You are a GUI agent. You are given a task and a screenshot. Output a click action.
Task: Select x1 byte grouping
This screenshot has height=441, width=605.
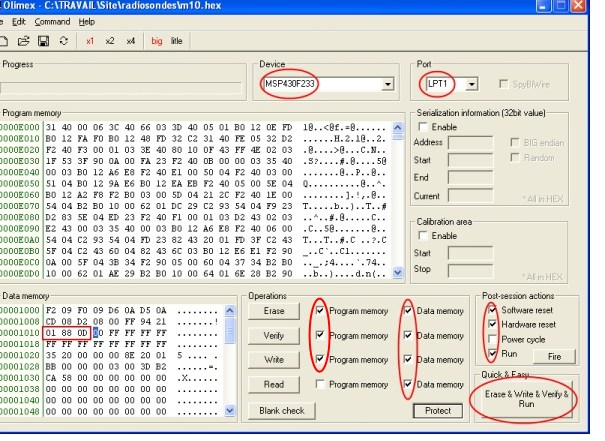[x=90, y=41]
